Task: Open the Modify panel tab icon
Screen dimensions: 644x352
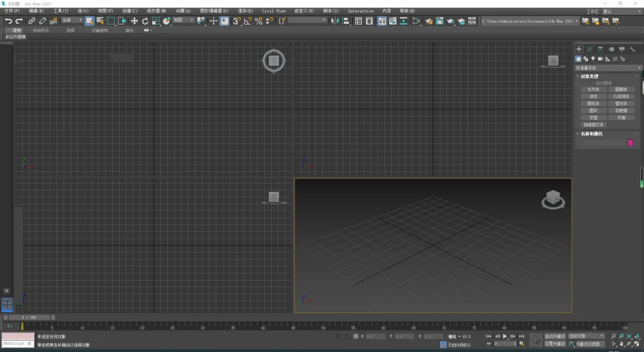Action: [590, 49]
